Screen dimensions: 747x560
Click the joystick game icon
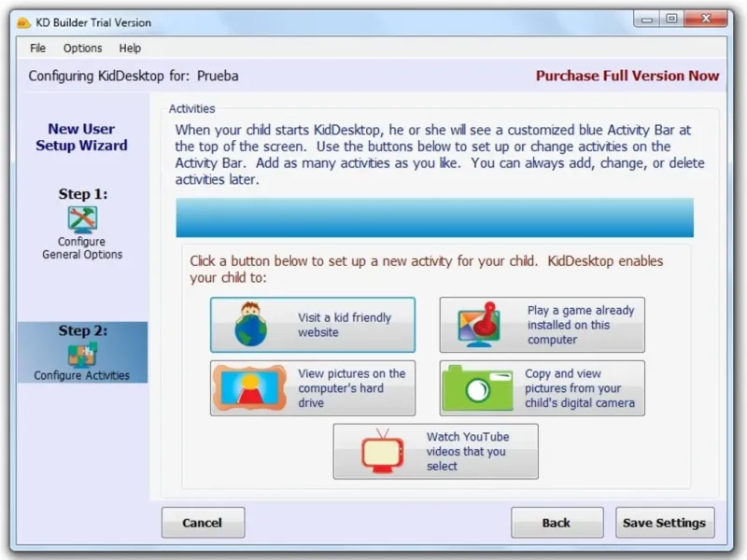(479, 325)
